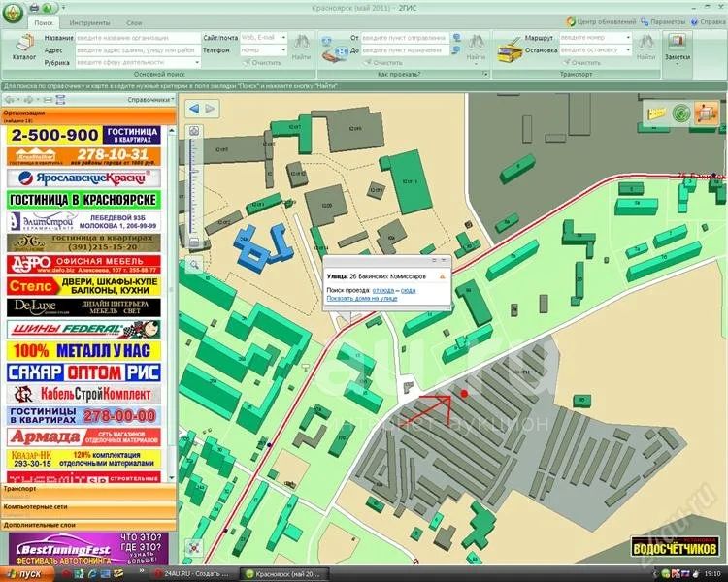
Task: Open the Телефон dropdown arrow
Action: click(283, 49)
